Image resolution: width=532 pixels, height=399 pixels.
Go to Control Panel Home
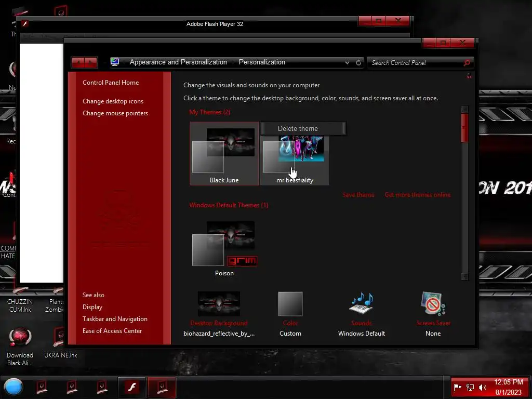111,83
